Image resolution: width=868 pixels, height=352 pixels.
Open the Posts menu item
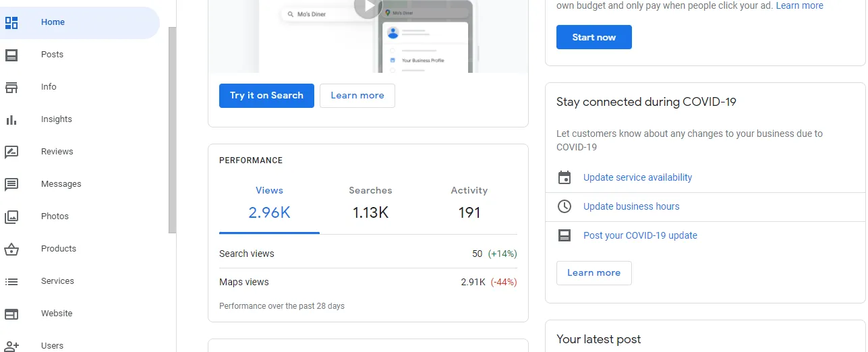(x=80, y=55)
